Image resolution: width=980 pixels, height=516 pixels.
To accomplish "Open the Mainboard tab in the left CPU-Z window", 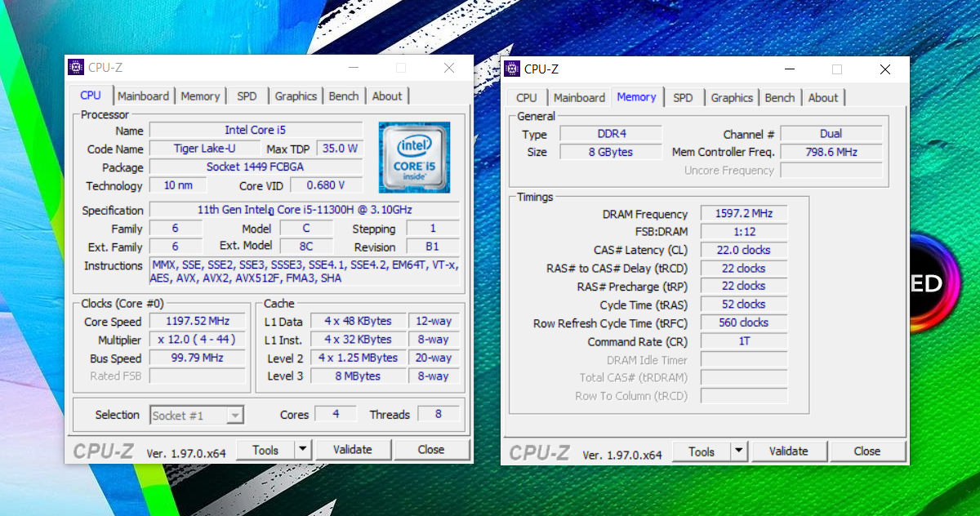I will pos(143,96).
